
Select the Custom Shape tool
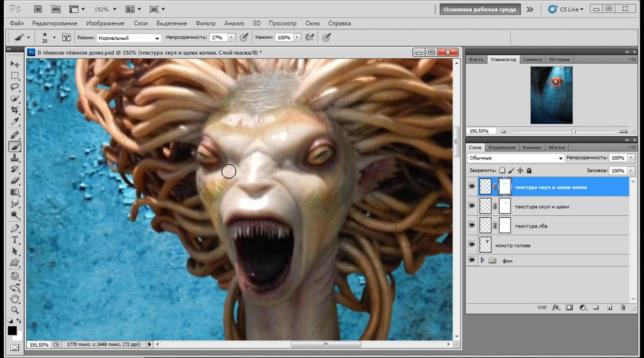point(14,263)
